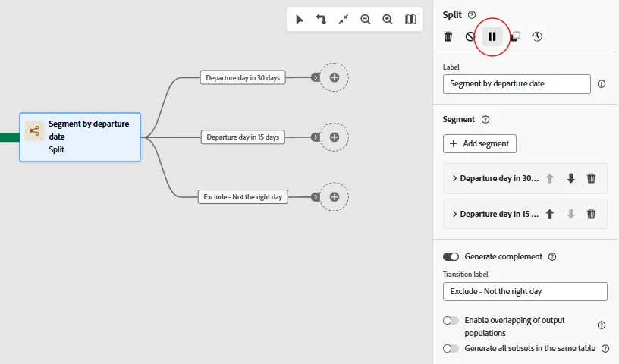Click the Transition label input field

point(525,292)
